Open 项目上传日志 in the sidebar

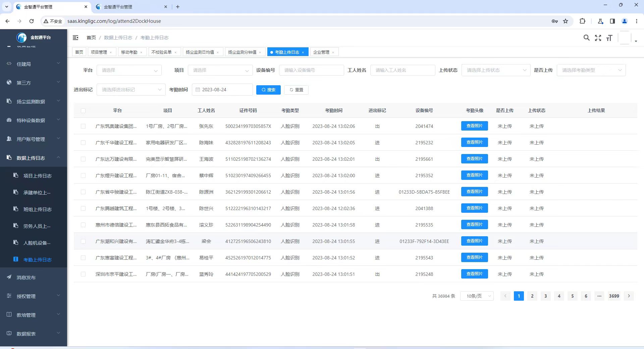tap(34, 176)
